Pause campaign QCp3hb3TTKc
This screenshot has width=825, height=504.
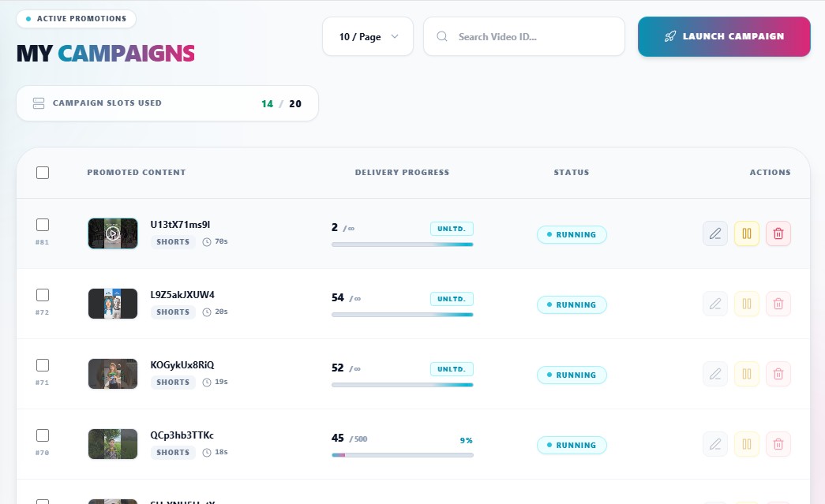[x=747, y=445]
